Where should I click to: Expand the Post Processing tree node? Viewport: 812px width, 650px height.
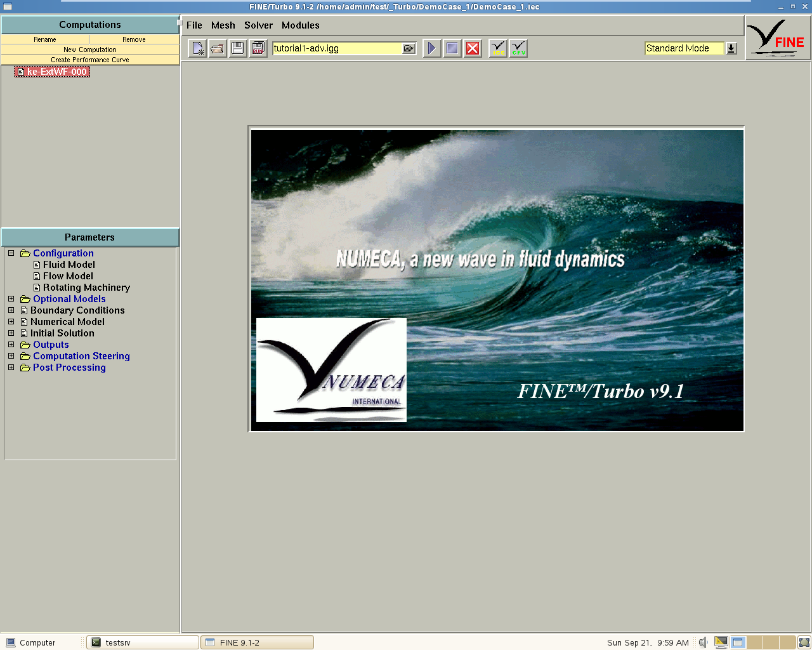11,368
